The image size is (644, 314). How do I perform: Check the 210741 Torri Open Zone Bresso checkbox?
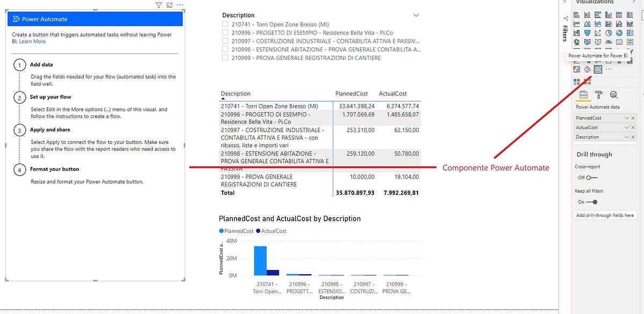pyautogui.click(x=224, y=24)
